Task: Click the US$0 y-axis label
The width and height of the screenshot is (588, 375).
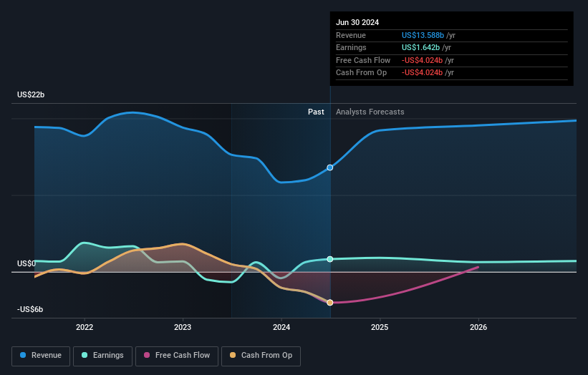Action: pos(26,264)
